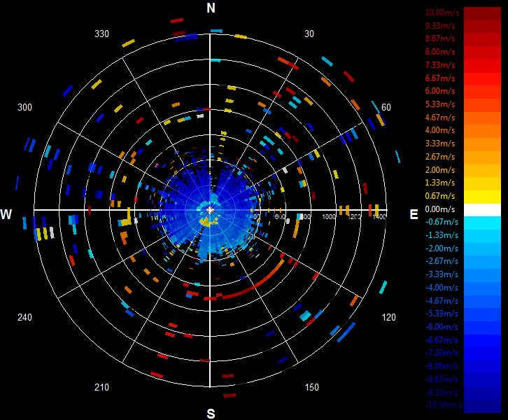Screen dimensions: 508x420
Task: Click the 4.00m/s legend label
Action: tap(440, 130)
